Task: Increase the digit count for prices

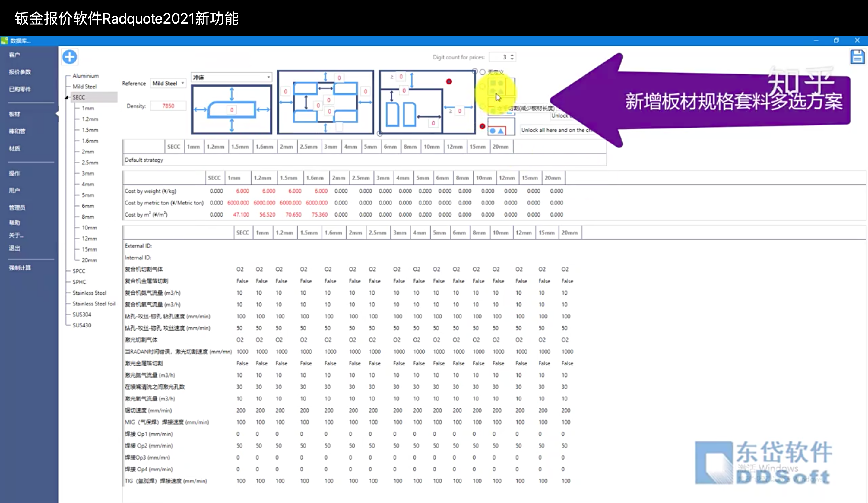Action: 512,55
